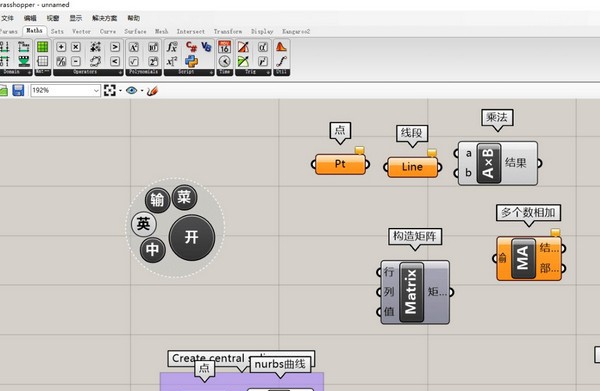This screenshot has width=600, height=391.
Task: Switch to the Transform tab
Action: (228, 31)
